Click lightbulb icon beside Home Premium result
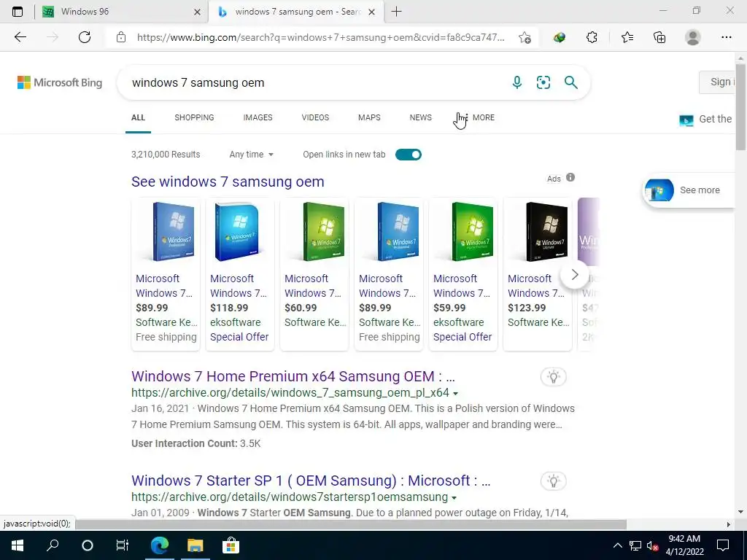This screenshot has width=747, height=560. (x=554, y=377)
